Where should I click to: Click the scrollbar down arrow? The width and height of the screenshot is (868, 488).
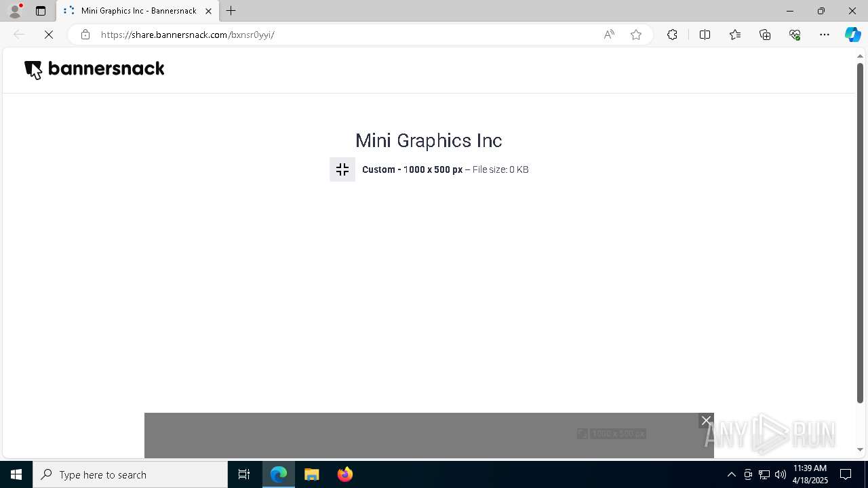[x=860, y=449]
